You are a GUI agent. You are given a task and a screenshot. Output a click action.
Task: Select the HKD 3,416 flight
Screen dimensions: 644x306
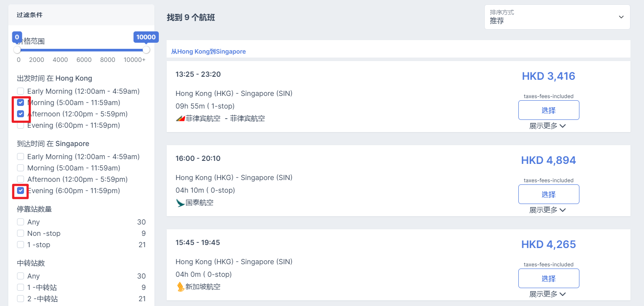pyautogui.click(x=548, y=110)
